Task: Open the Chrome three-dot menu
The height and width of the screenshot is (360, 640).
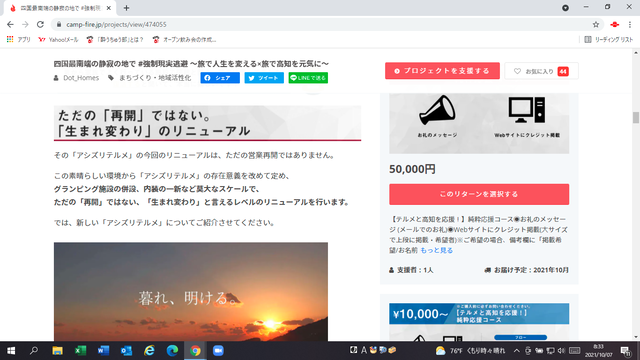Action: tap(630, 24)
